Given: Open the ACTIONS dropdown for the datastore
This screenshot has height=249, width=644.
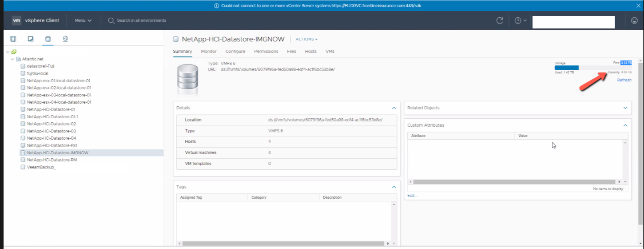Looking at the screenshot, I should (306, 39).
